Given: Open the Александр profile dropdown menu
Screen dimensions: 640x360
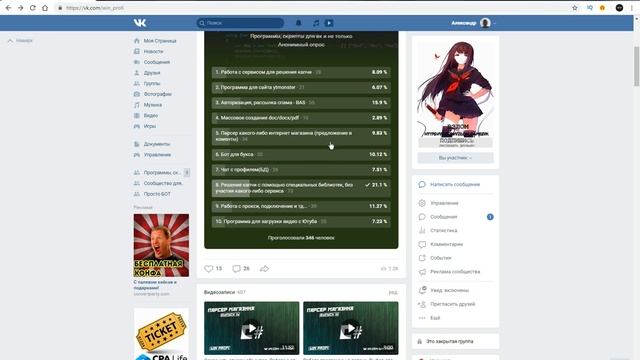Looking at the screenshot, I should tap(473, 23).
